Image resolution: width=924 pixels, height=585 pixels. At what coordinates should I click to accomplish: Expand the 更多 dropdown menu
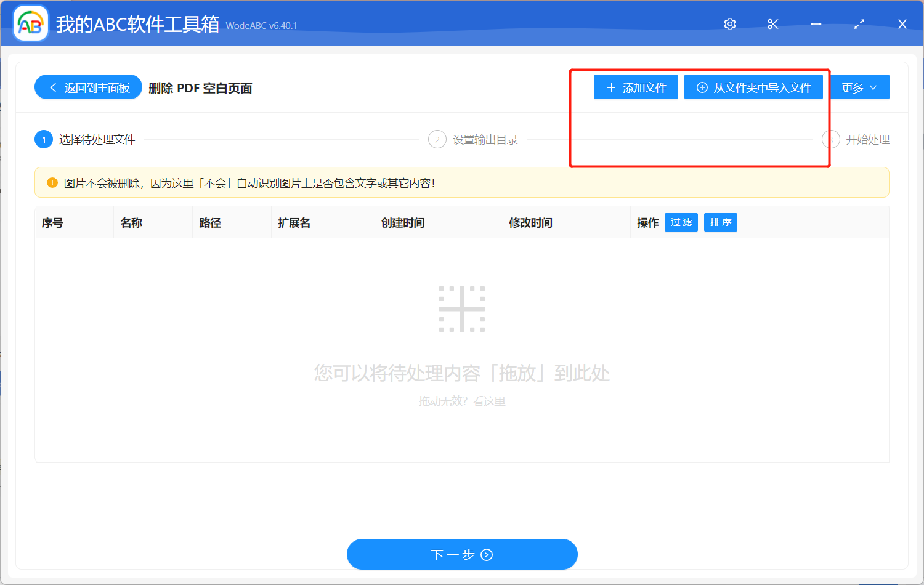pos(860,87)
